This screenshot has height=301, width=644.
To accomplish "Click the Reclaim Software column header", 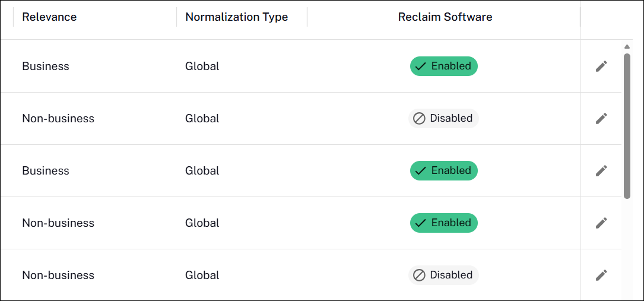I will click(x=445, y=17).
